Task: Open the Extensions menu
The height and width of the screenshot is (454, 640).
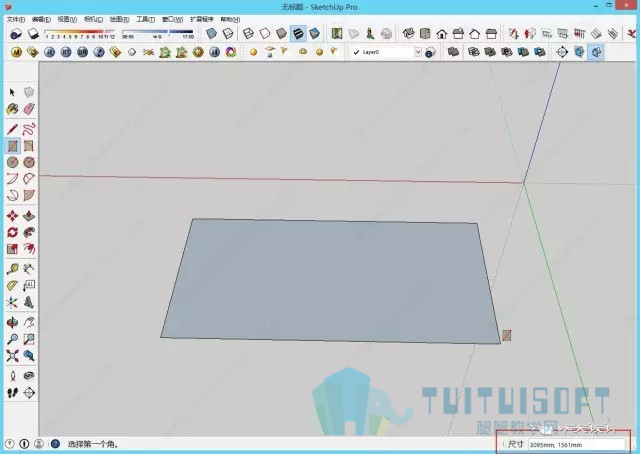Action: [202, 19]
